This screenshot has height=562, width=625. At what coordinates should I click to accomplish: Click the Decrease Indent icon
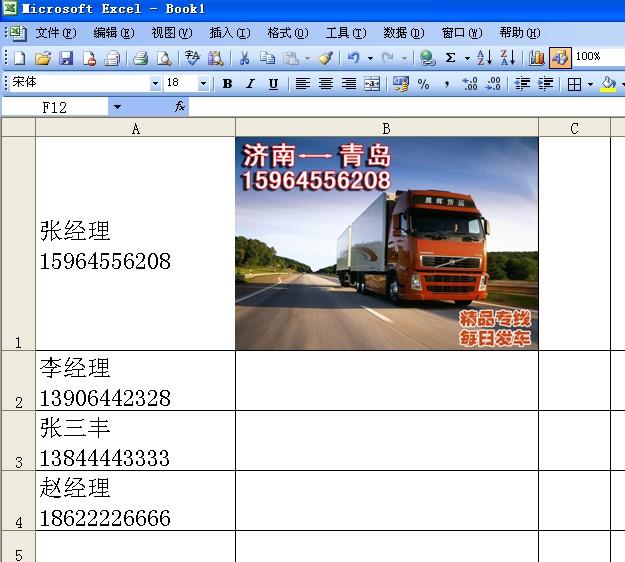pyautogui.click(x=522, y=84)
